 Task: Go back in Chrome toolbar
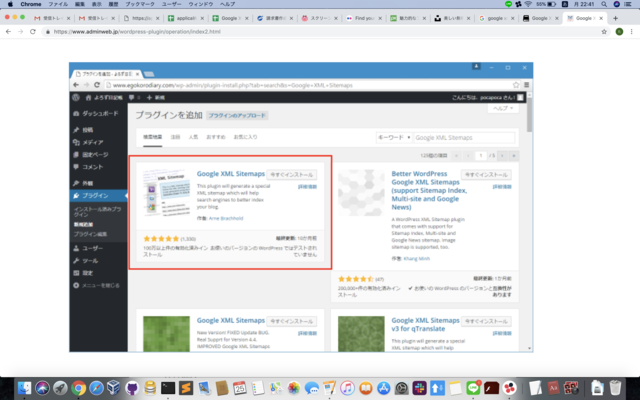(x=9, y=31)
